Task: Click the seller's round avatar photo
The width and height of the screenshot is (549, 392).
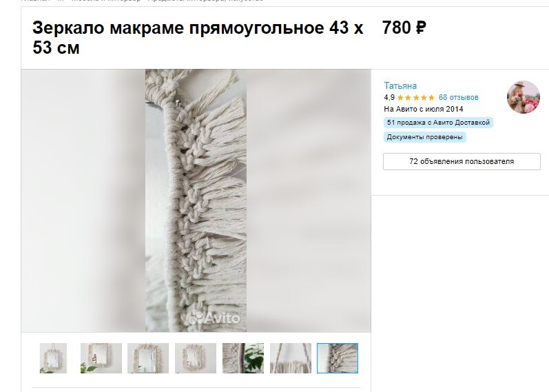Action: tap(524, 97)
